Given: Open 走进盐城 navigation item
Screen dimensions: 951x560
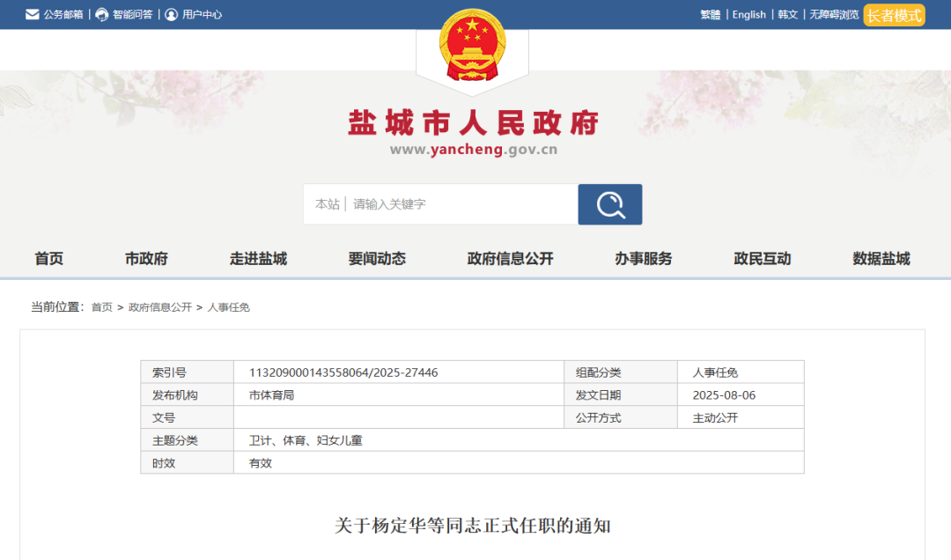Looking at the screenshot, I should pos(258,259).
